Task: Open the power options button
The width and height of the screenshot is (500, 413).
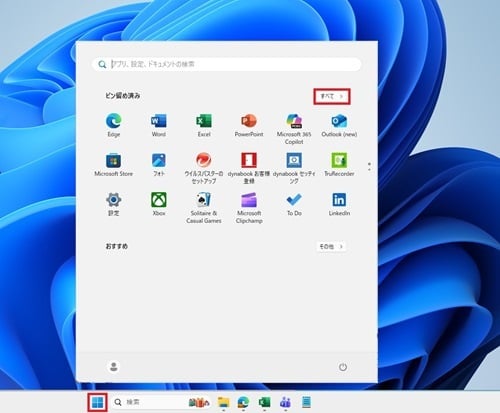Action: coord(343,367)
